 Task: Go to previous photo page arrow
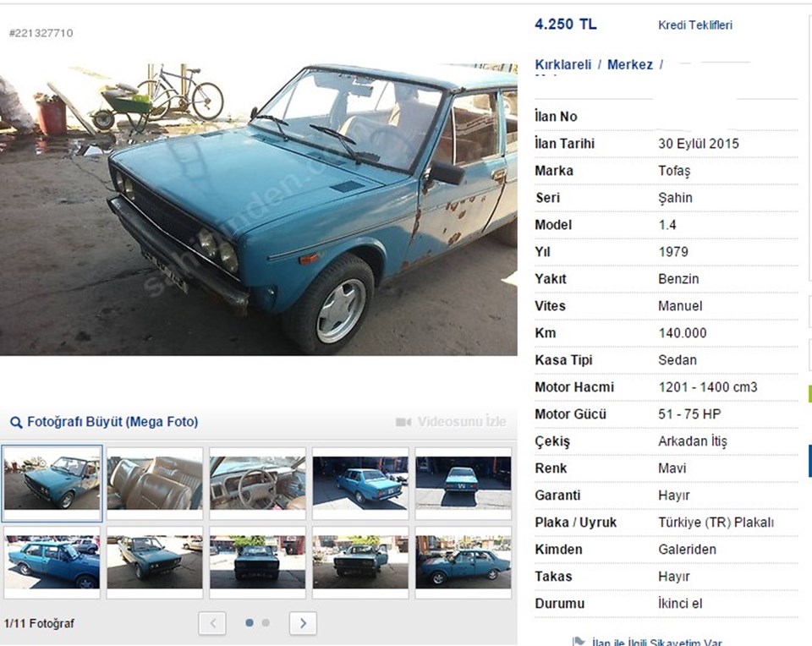click(212, 623)
